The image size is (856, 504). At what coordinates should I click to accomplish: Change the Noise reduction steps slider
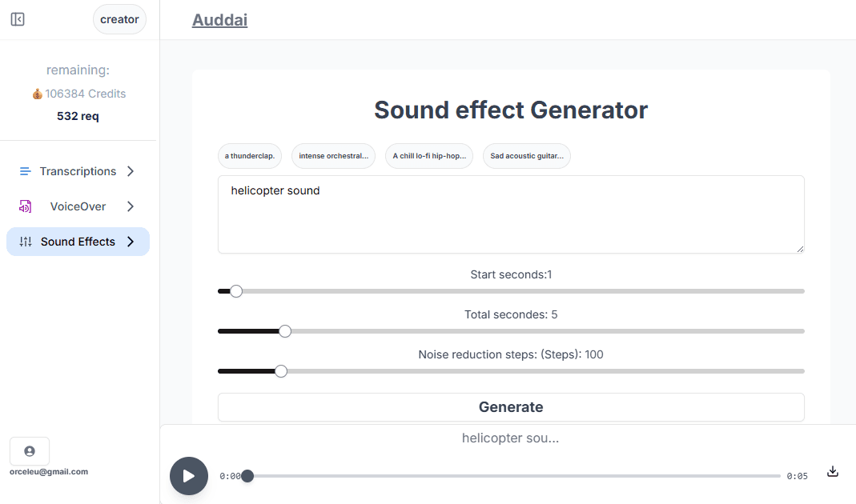280,370
